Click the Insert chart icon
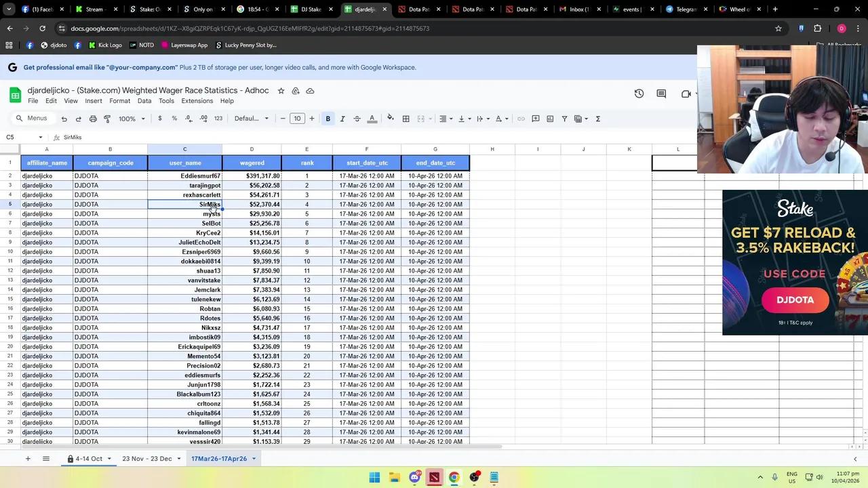Screen dimensions: 868x488 pos(550,119)
